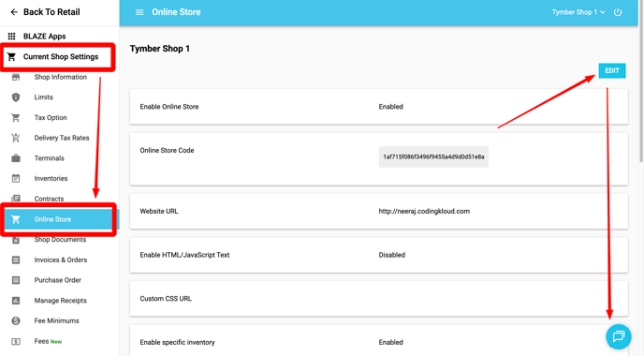Click the Terminals briefcase icon
Screen dimensions: 644x356
click(16, 158)
